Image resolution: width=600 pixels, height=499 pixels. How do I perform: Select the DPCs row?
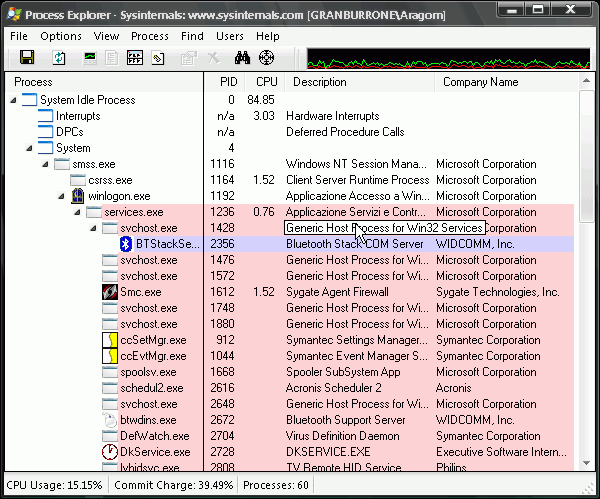290,132
